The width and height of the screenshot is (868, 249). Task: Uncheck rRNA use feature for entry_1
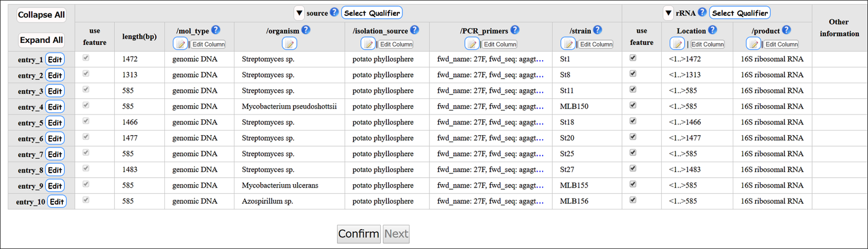pos(633,58)
